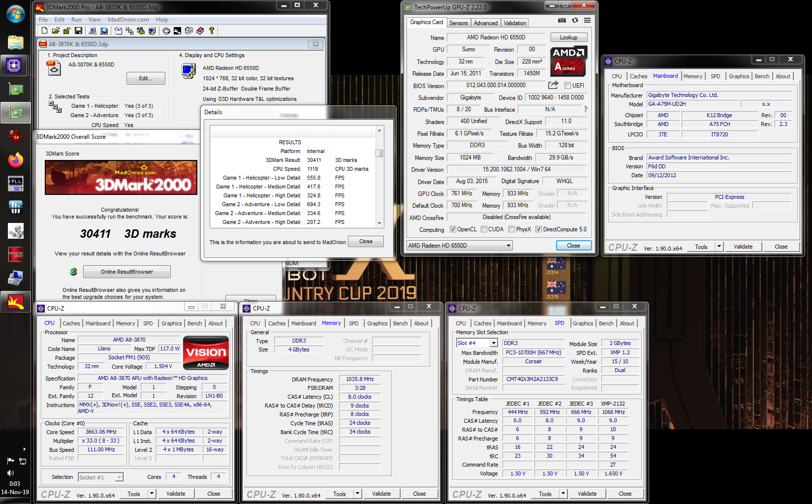
Task: Click the Bus Interface question mark in GPU-Z
Action: [x=585, y=109]
